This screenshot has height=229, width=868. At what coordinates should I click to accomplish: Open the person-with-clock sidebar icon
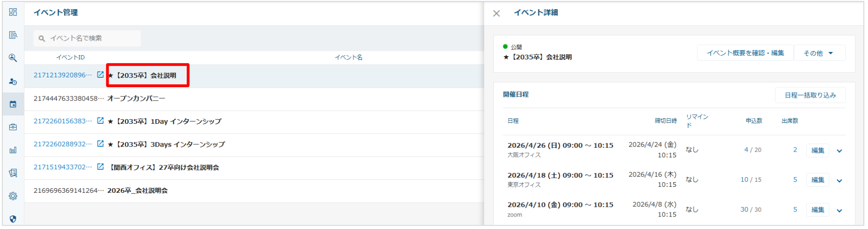tap(13, 82)
